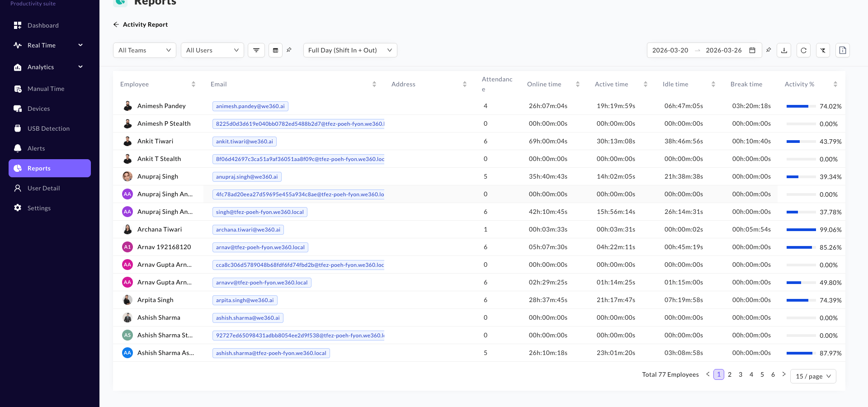Download the activity report

pyautogui.click(x=784, y=50)
